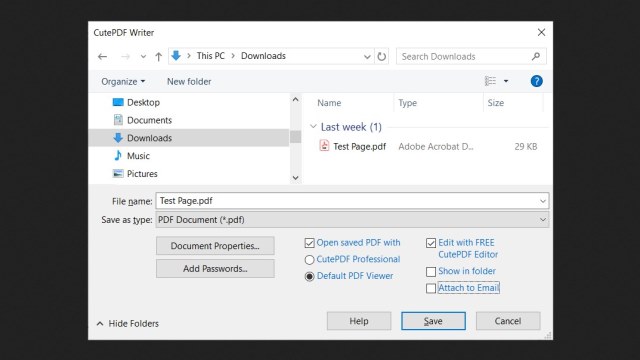Screen dimensions: 640x360
Task: Click the blue Downloads arrow in address bar
Action: tap(176, 56)
